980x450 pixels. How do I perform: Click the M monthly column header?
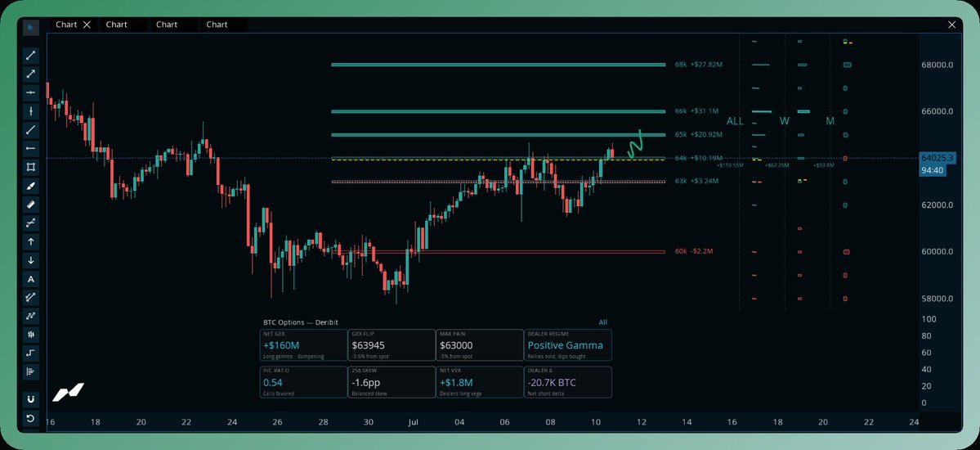tap(830, 121)
